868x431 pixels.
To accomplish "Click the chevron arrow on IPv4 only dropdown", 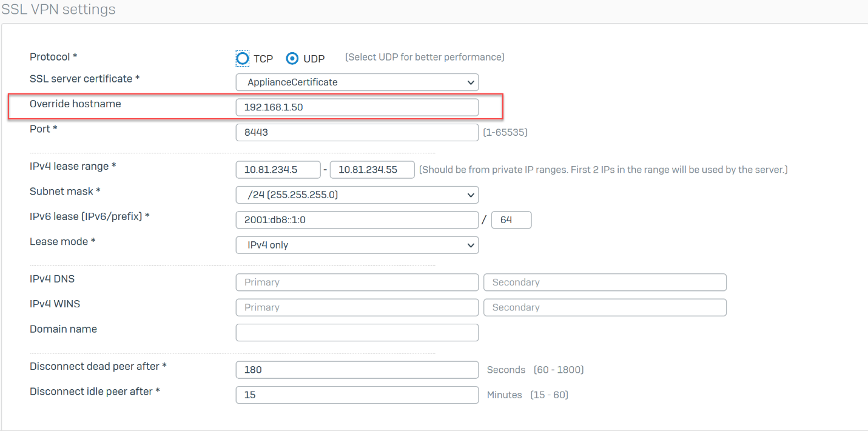I will point(470,246).
